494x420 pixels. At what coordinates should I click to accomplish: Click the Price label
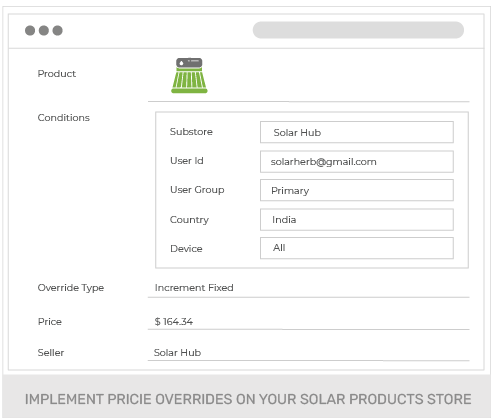point(50,322)
